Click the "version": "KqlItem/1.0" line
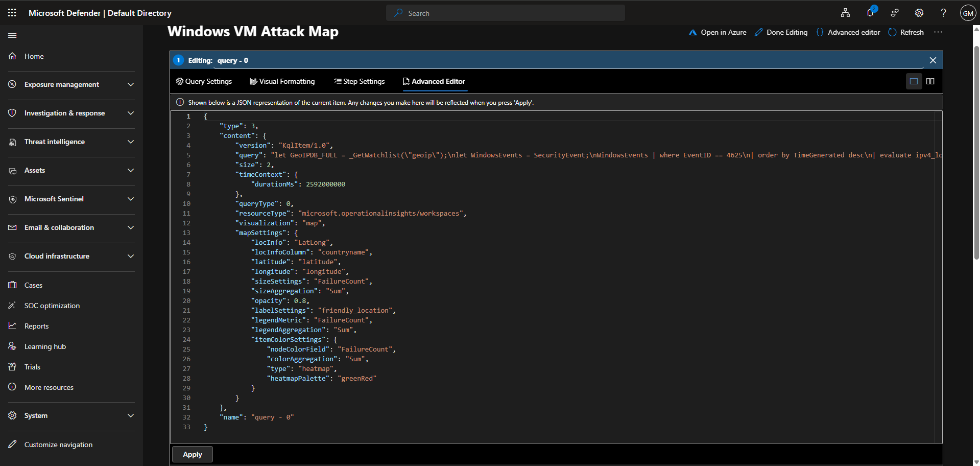980x466 pixels. coord(284,145)
